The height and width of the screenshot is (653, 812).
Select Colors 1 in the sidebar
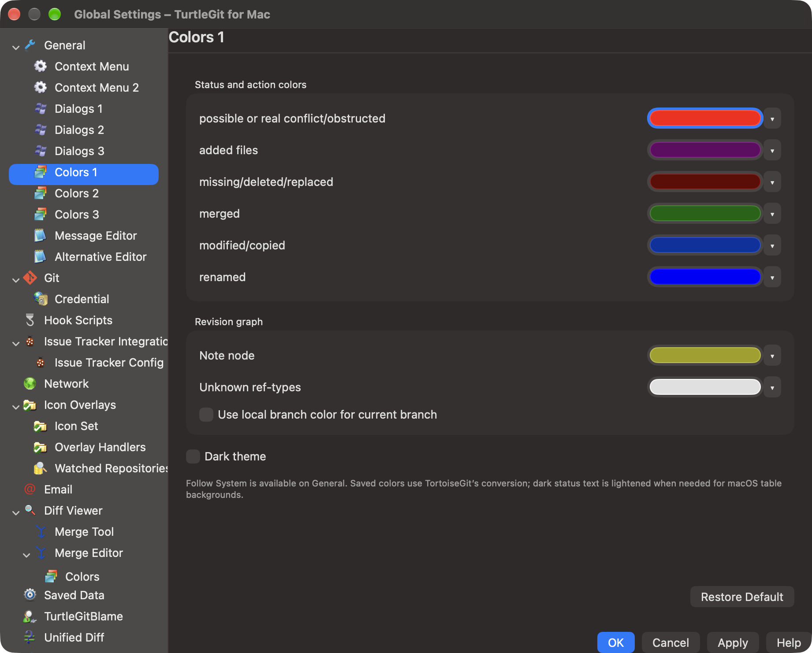pos(84,174)
